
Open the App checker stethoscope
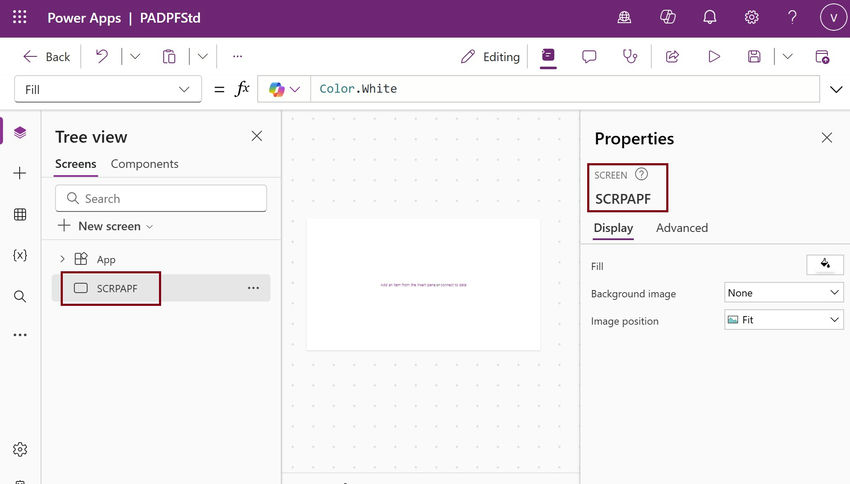pyautogui.click(x=630, y=56)
